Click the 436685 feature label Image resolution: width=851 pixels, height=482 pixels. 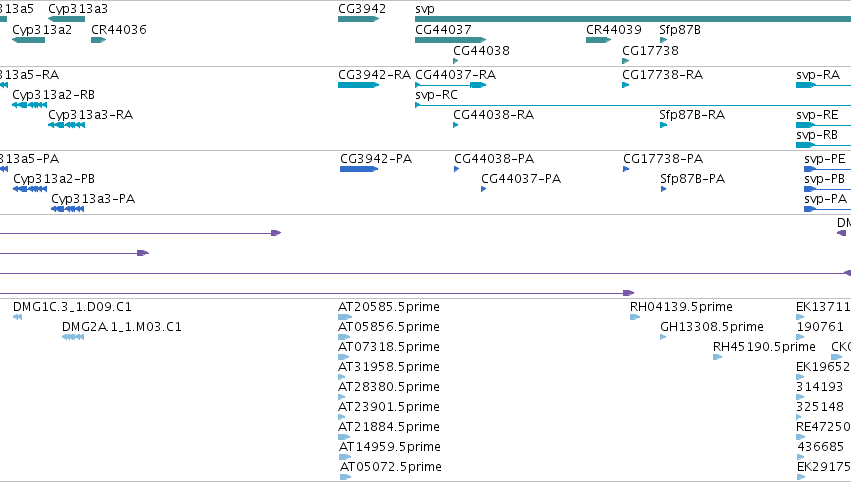[821, 447]
